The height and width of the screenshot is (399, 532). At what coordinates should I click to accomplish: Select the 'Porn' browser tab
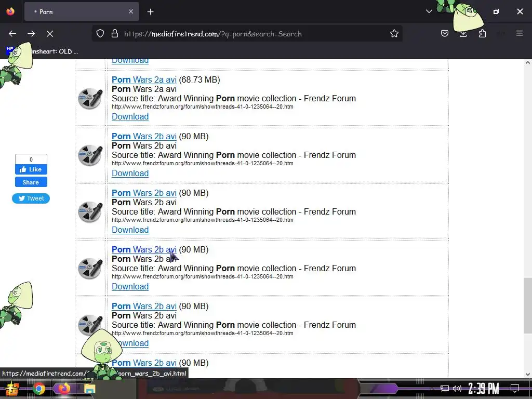(x=82, y=11)
